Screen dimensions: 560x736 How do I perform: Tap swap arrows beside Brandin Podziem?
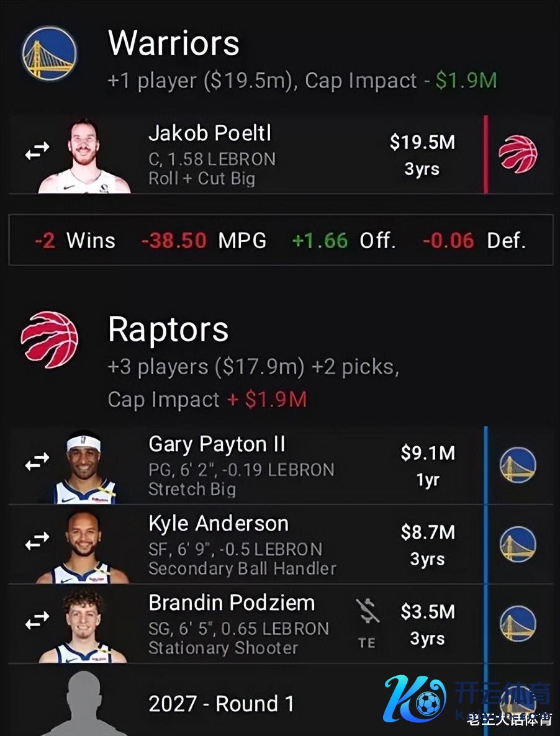tap(37, 621)
